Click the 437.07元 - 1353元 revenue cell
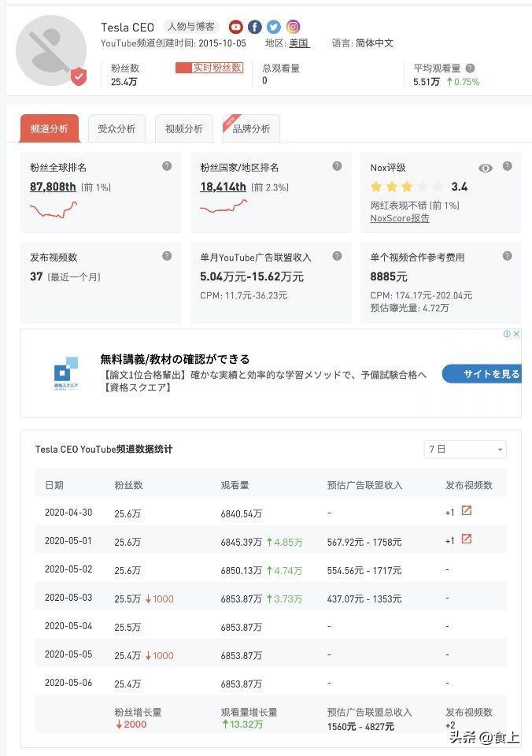Image resolution: width=532 pixels, height=756 pixels. click(364, 598)
